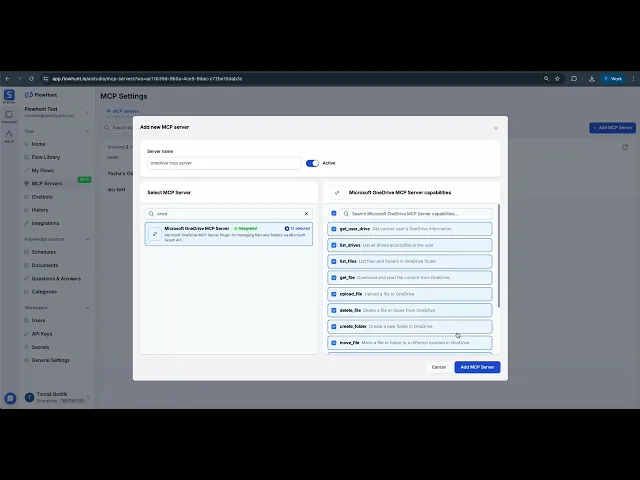Image resolution: width=640 pixels, height=480 pixels.
Task: Click the Select MCP Server search field
Action: 229,213
